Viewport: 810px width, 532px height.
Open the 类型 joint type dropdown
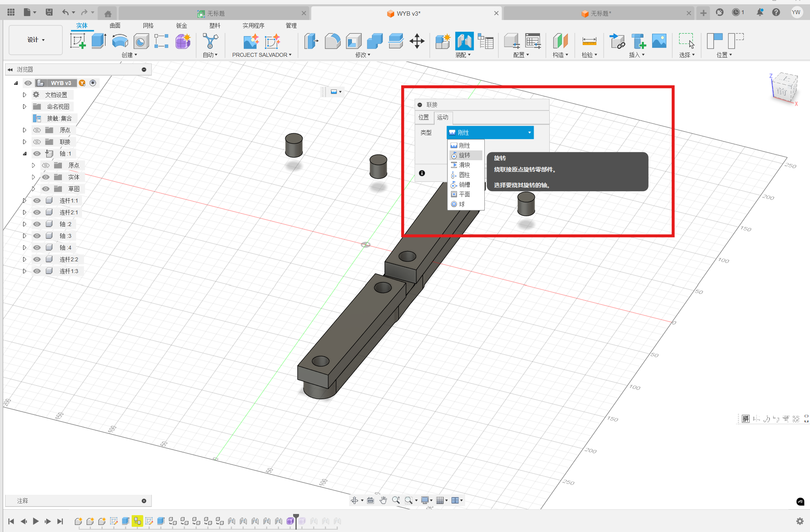(x=490, y=132)
